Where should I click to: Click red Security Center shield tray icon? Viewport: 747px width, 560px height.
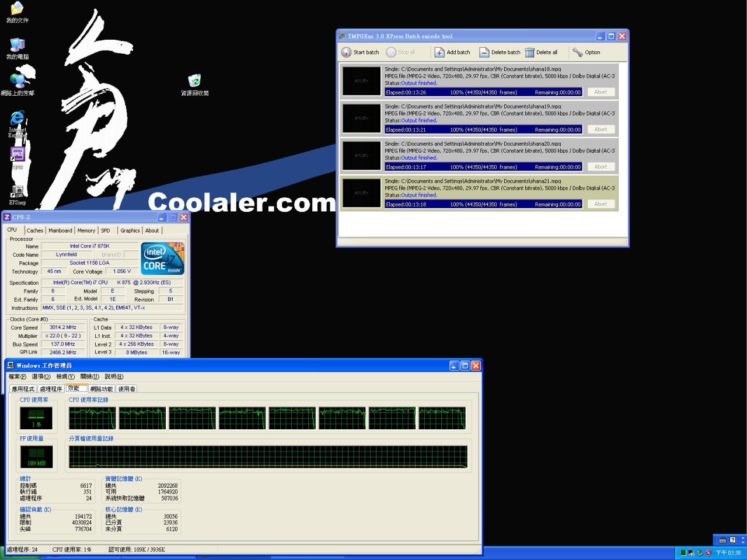[x=708, y=553]
